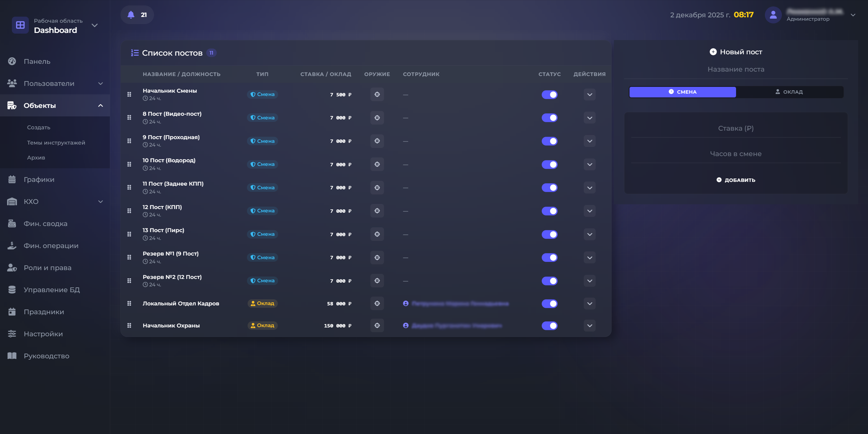The width and height of the screenshot is (868, 434).
Task: Turn off status of 13 Пост (Пирс)
Action: [x=549, y=234]
